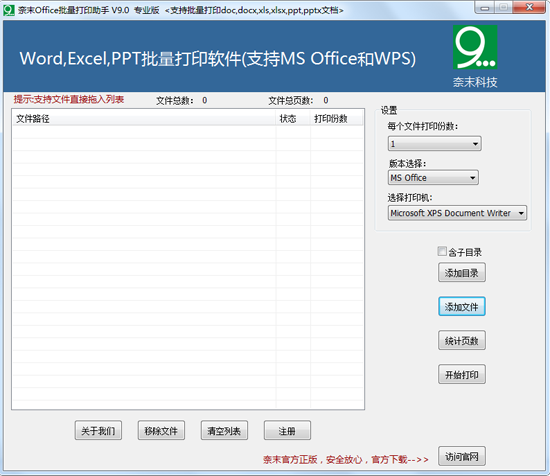The image size is (550, 476).
Task: Click the 统计页数 button
Action: click(x=462, y=340)
